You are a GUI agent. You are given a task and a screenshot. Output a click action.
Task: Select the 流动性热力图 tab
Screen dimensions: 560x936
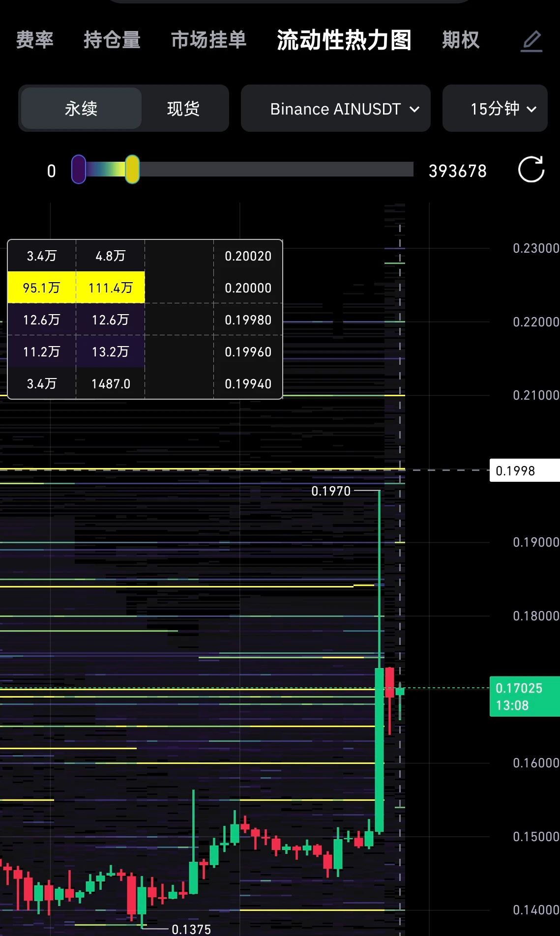click(x=344, y=40)
